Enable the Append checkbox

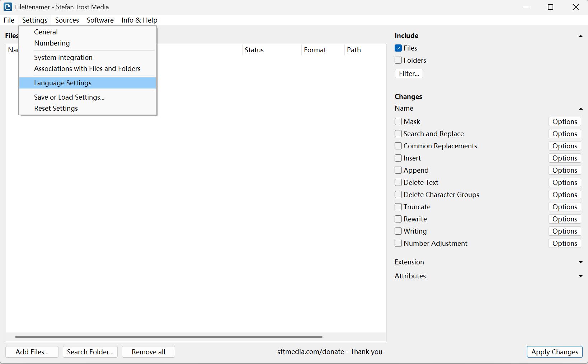click(x=398, y=170)
